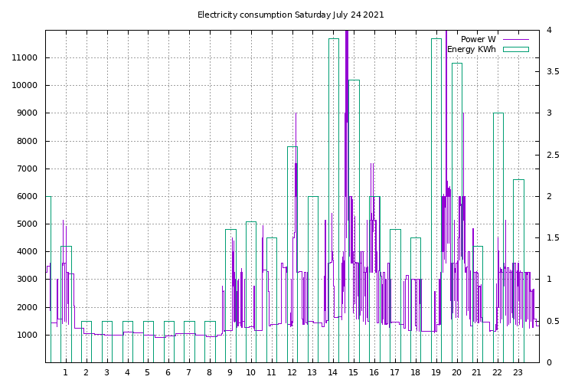Click hour label 13 on x-axis
The width and height of the screenshot is (588, 383).
[312, 372]
